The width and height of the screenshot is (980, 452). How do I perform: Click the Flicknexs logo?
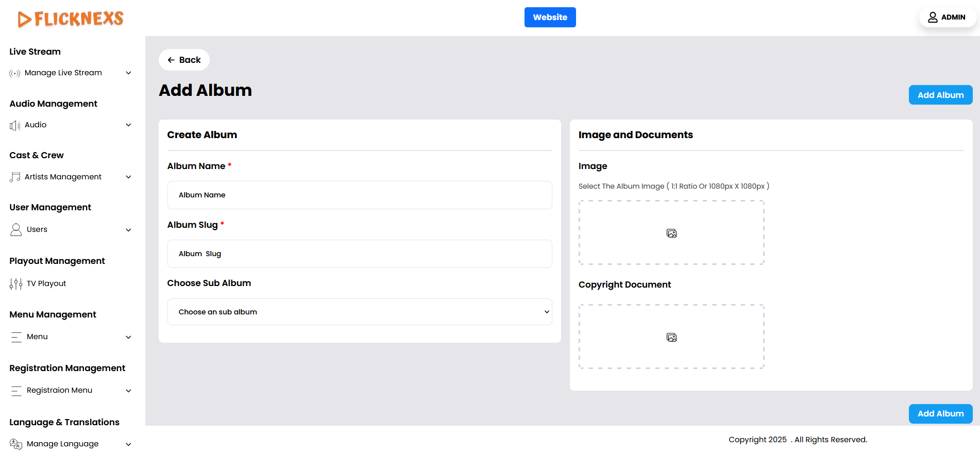71,19
